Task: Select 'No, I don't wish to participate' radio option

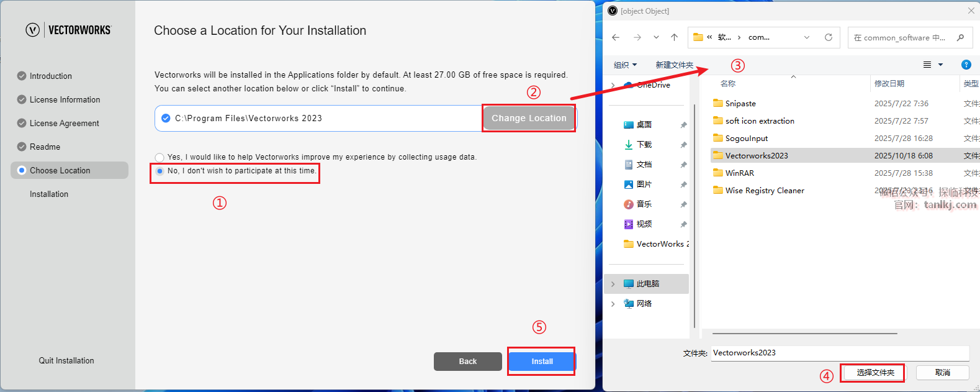Action: [160, 171]
